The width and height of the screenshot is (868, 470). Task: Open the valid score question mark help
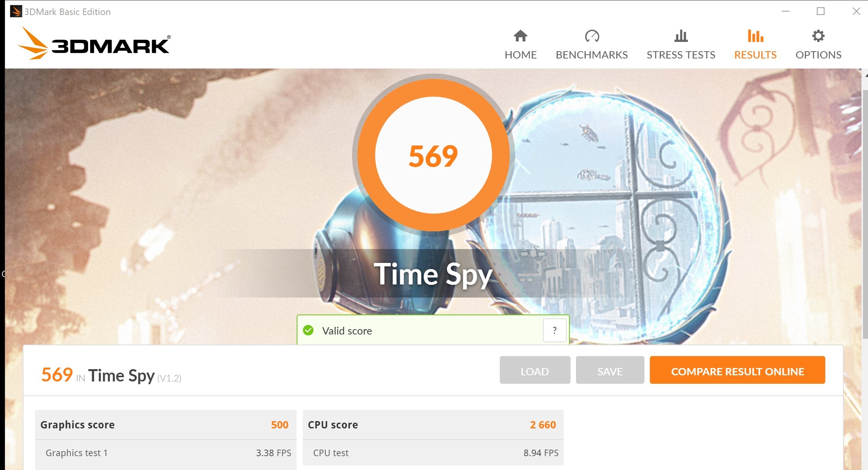pyautogui.click(x=554, y=330)
